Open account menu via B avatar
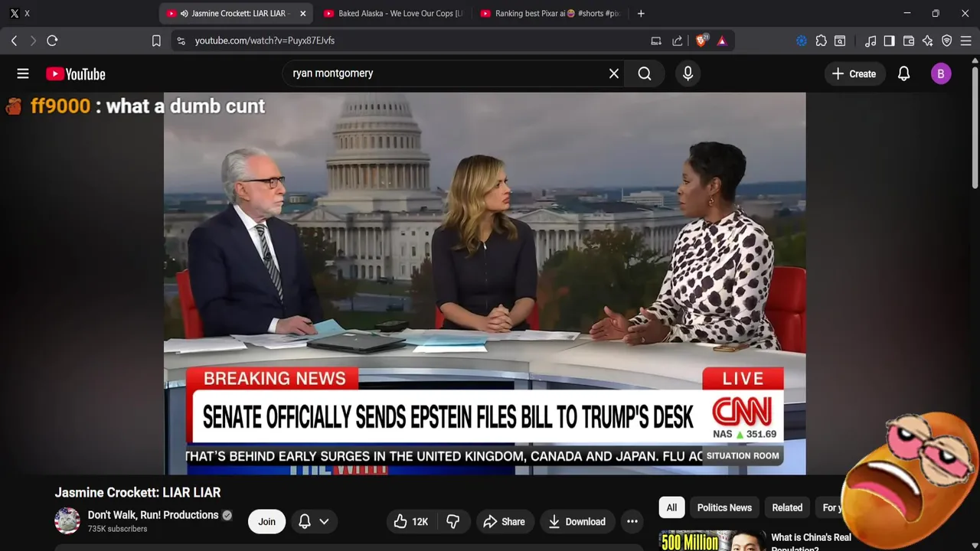Screen dimensions: 980x551 pyautogui.click(x=941, y=73)
